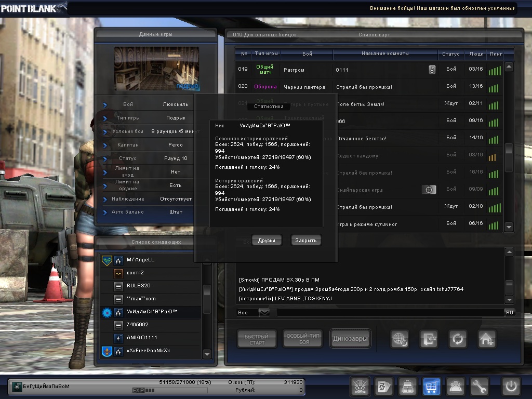The height and width of the screenshot is (399, 532).
Task: Click the rank icon next to Mr*AngeLL
Action: coord(118,260)
